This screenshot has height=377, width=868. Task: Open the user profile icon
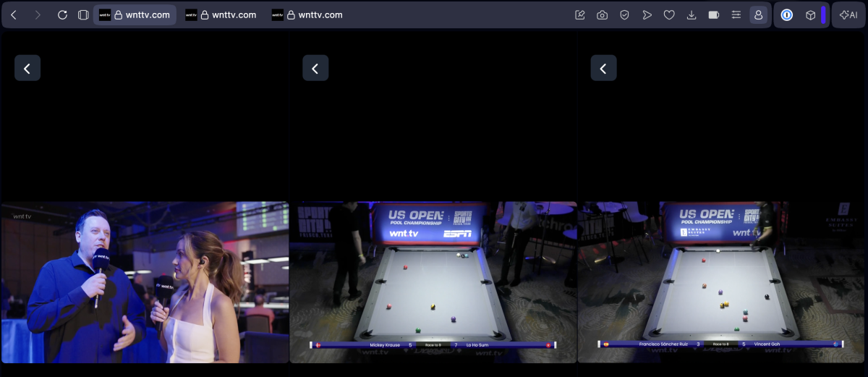(x=758, y=14)
